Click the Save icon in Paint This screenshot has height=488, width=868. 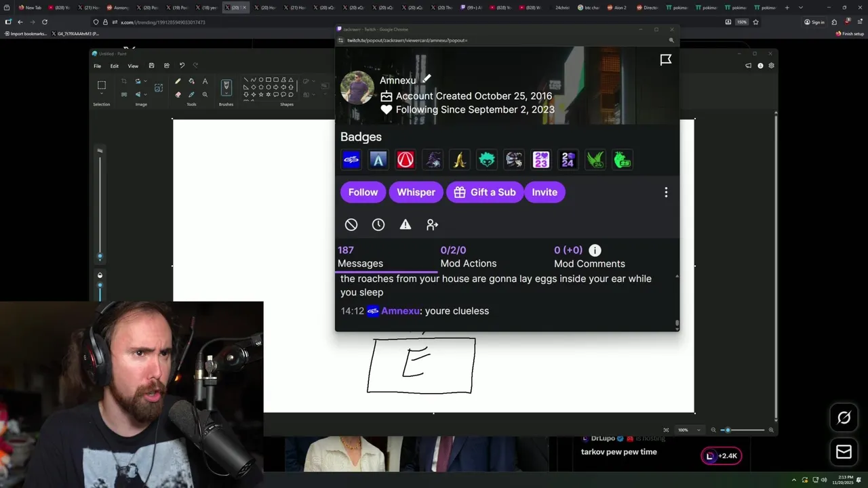(x=151, y=66)
